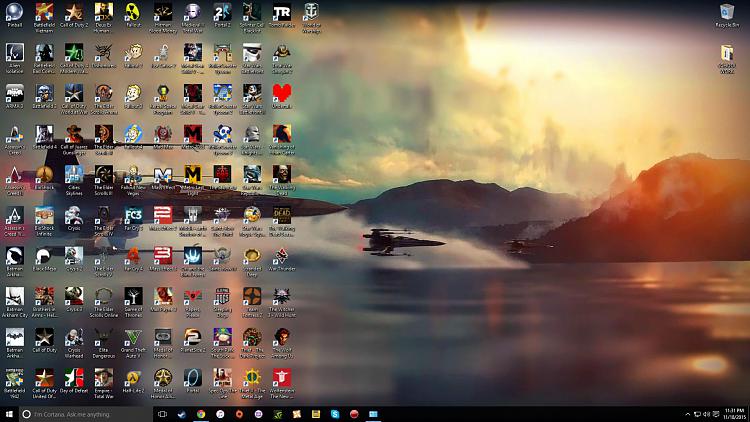This screenshot has width=750, height=422.
Task: Select the Tomb Raider TR icon
Action: tap(282, 15)
